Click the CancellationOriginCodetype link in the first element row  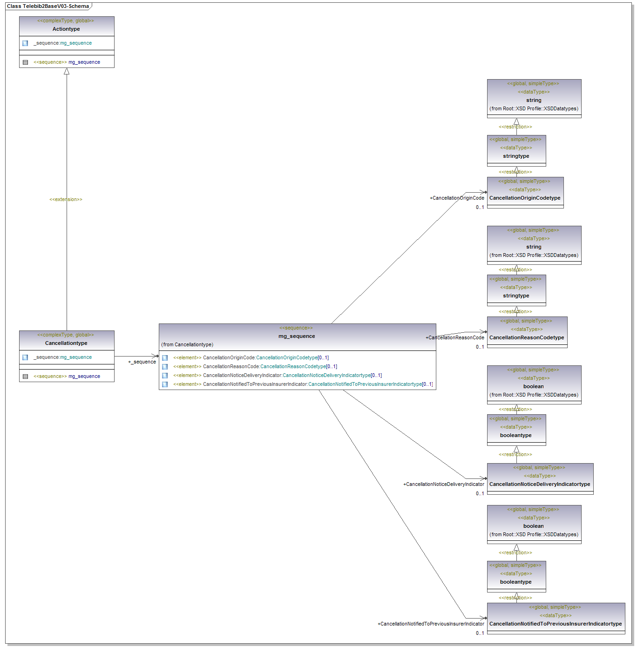(x=286, y=358)
